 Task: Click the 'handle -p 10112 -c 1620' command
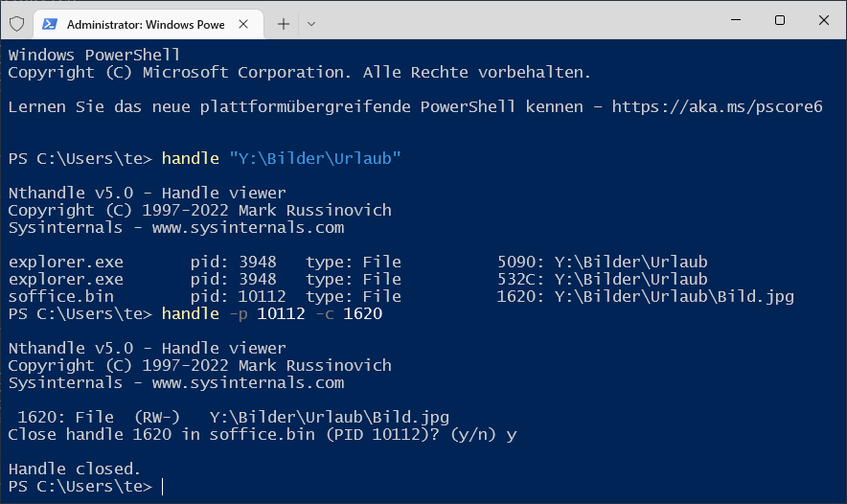pyautogui.click(x=272, y=314)
